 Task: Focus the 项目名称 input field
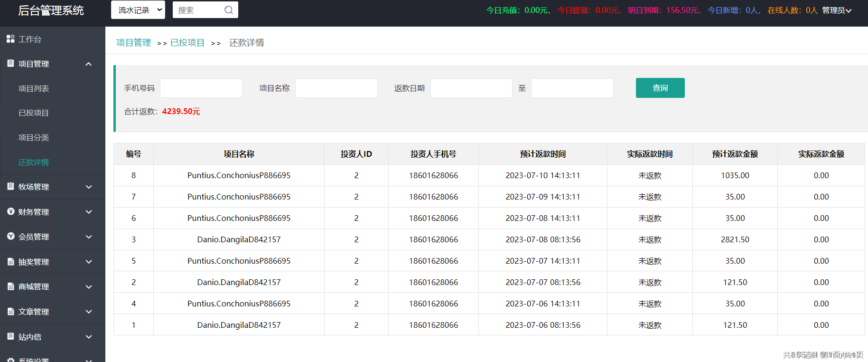pos(336,88)
